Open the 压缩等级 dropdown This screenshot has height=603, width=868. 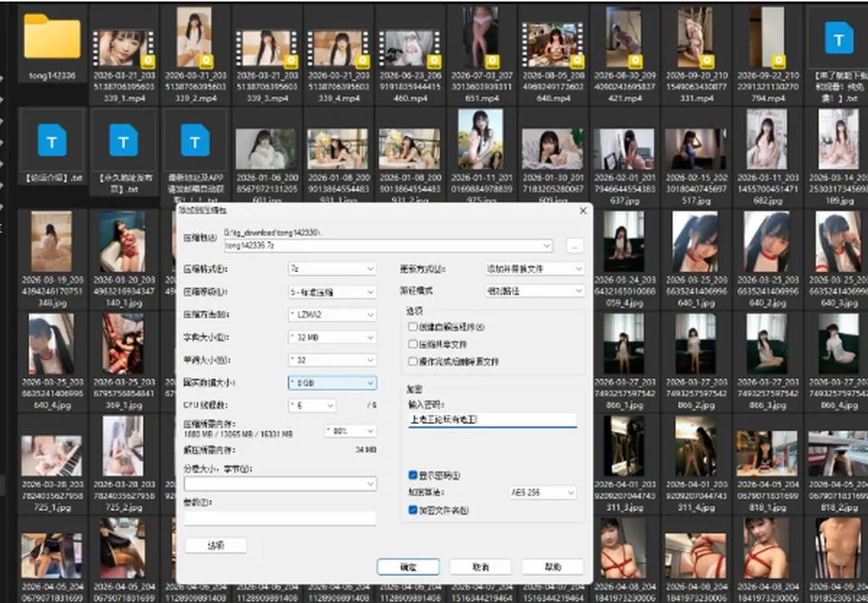(332, 292)
